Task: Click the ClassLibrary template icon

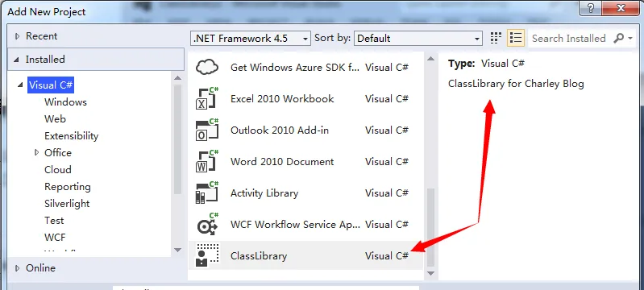Action: click(x=207, y=255)
